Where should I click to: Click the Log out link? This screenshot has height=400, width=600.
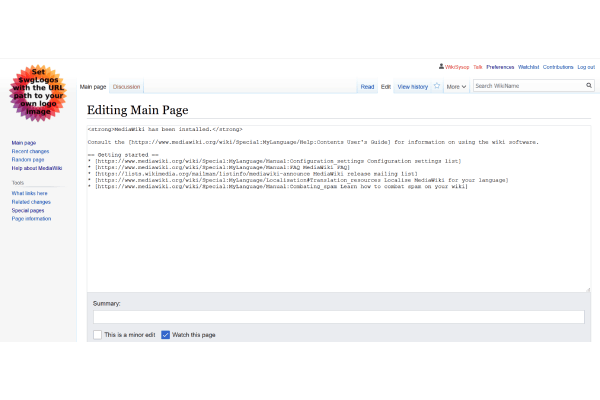coord(586,67)
